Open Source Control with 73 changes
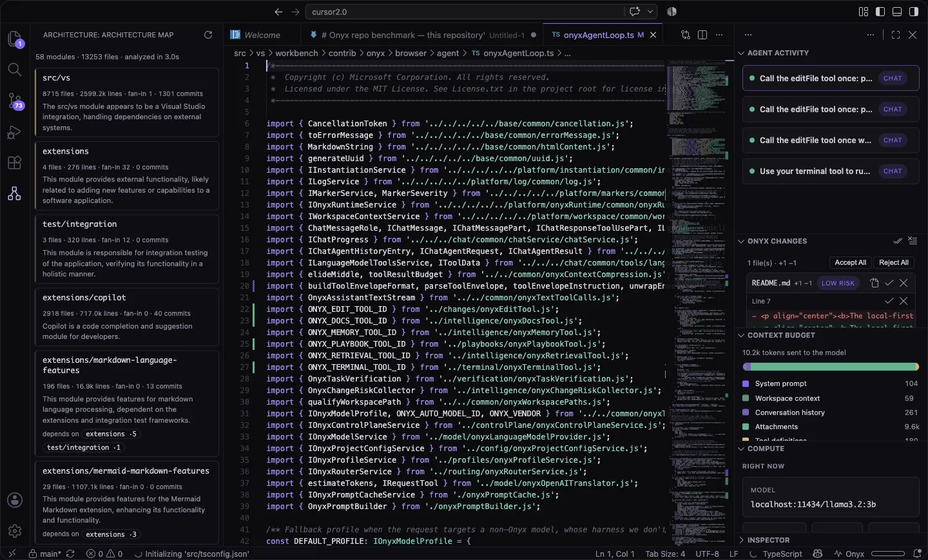 point(15,101)
